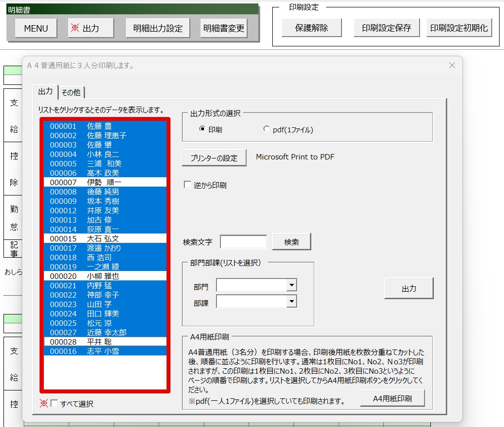
Task: Select list row 000022 神部 幸子
Action: tap(105, 295)
